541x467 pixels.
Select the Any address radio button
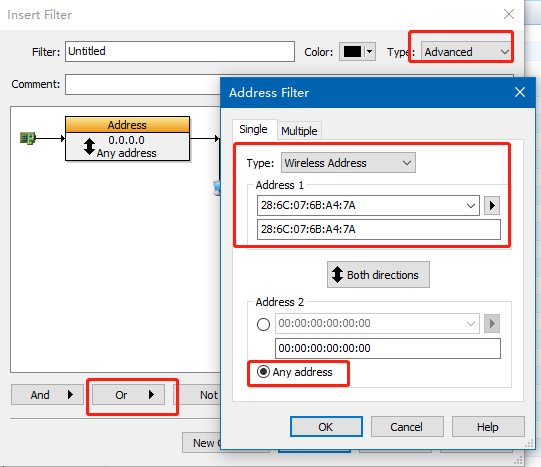[263, 372]
